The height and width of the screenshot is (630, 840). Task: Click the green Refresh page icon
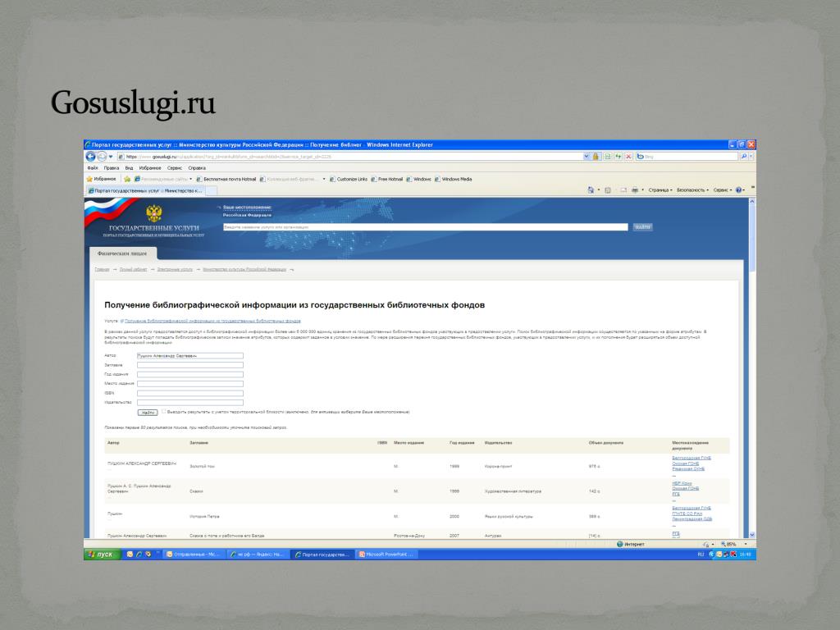coord(619,157)
